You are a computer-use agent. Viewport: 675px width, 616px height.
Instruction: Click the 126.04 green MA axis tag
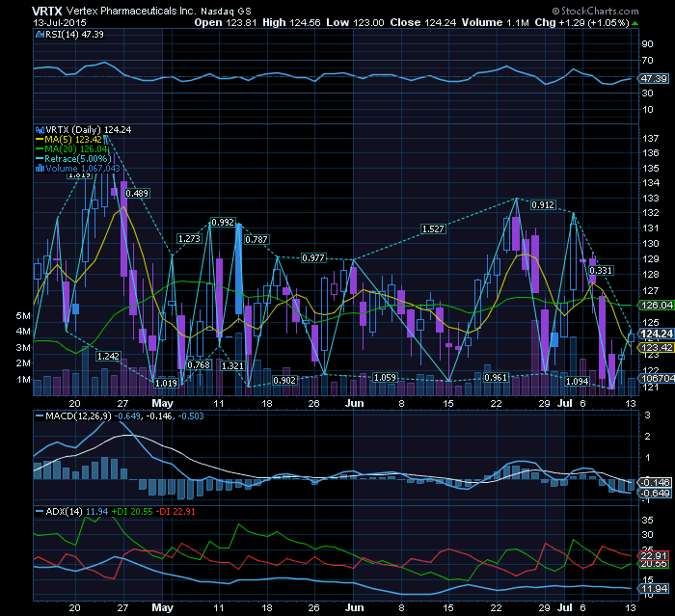(656, 306)
